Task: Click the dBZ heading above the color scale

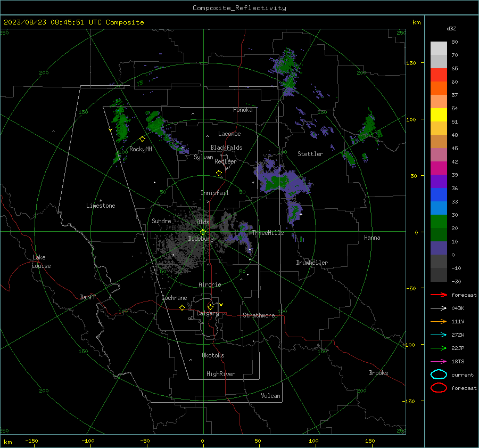Action: point(451,29)
